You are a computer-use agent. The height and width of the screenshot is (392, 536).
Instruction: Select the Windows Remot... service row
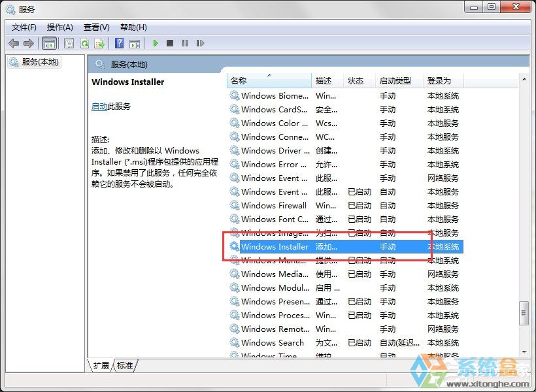(x=345, y=329)
